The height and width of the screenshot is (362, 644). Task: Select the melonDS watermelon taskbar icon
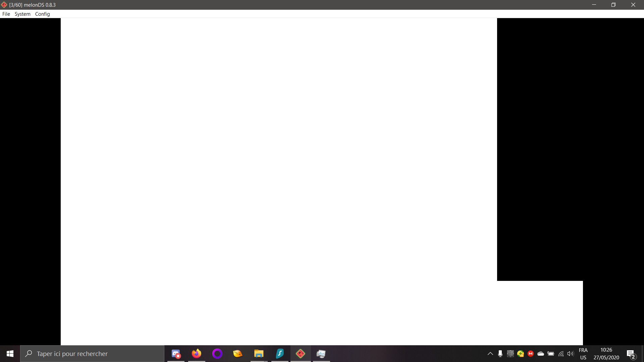point(301,353)
